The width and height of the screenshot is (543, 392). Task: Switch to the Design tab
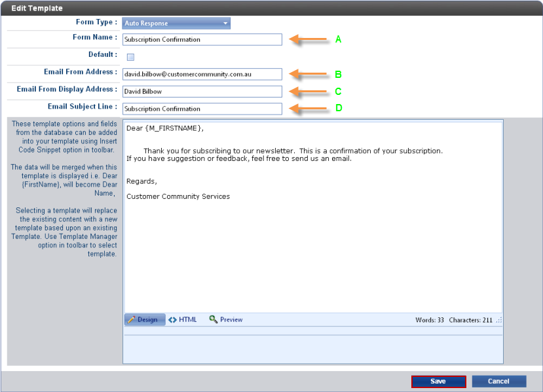pos(145,320)
